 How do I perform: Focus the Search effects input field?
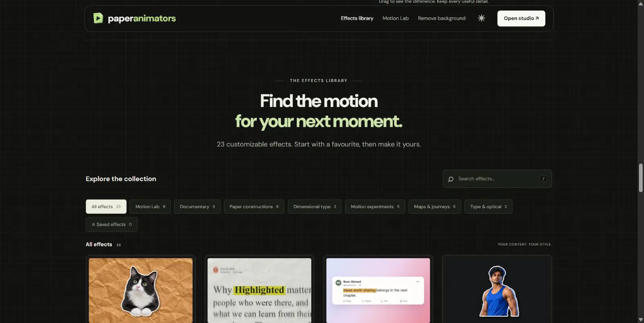coord(497,179)
